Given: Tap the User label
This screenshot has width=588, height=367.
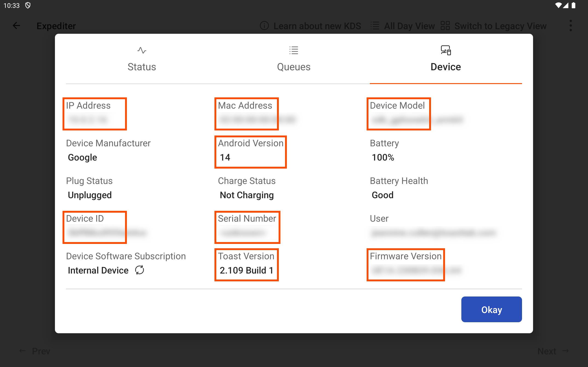Looking at the screenshot, I should (x=379, y=218).
